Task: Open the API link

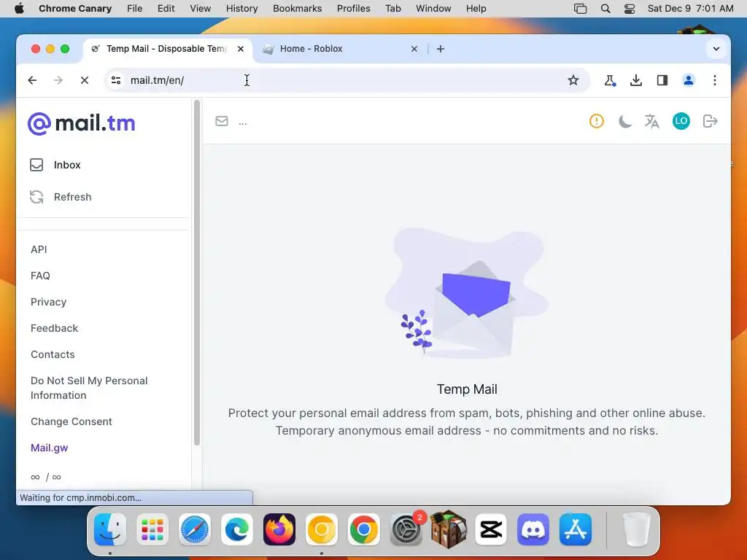Action: click(x=39, y=249)
